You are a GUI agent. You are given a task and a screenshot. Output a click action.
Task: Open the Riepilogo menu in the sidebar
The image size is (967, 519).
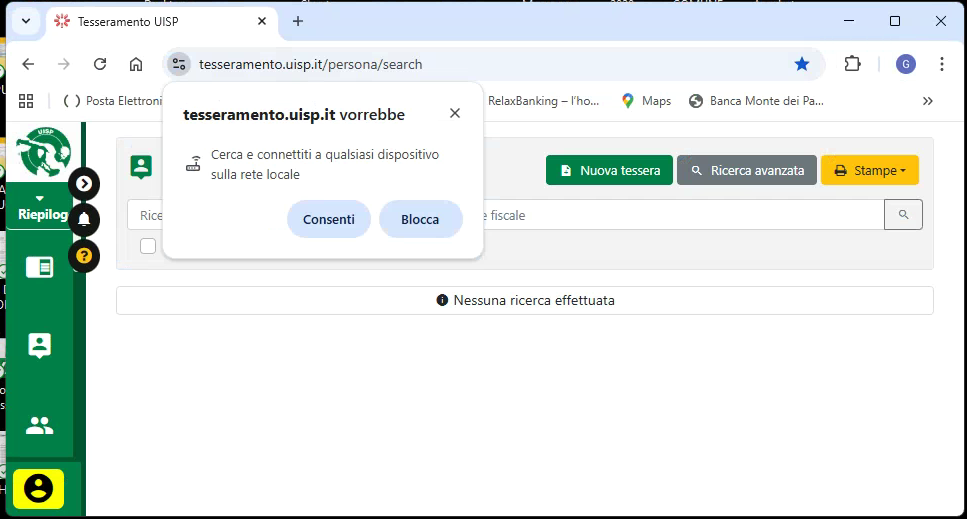[x=40, y=208]
